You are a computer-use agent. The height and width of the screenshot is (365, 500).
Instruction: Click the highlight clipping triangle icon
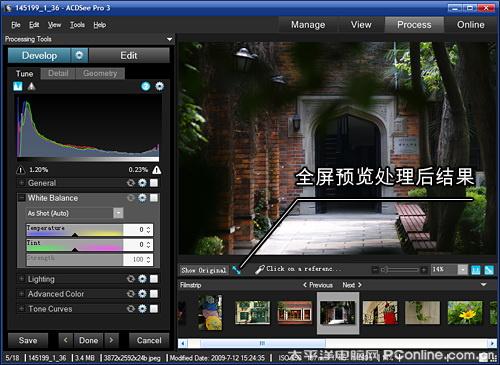(x=156, y=170)
